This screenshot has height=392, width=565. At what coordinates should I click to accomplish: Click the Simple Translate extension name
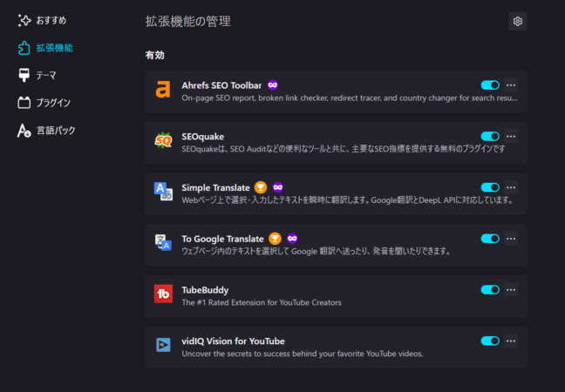point(215,187)
